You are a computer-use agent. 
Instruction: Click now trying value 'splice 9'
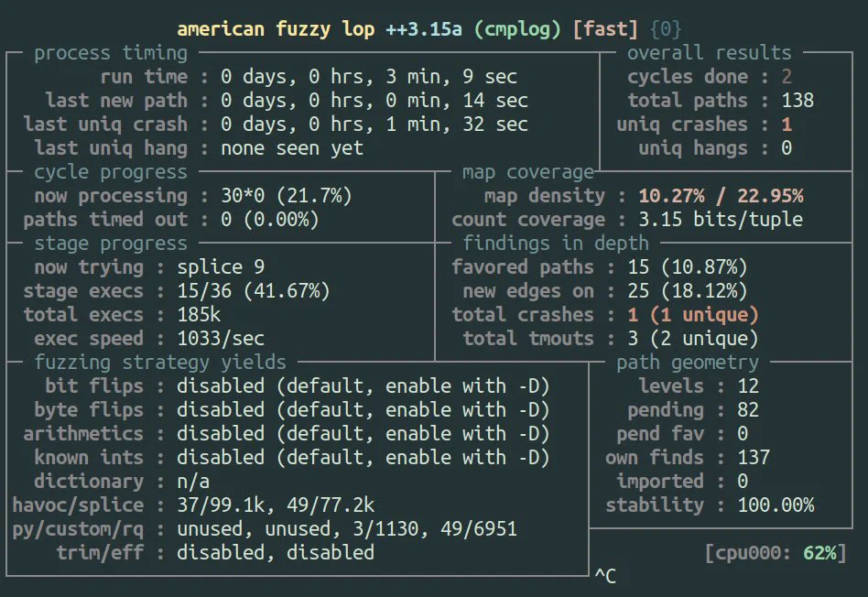(x=221, y=267)
